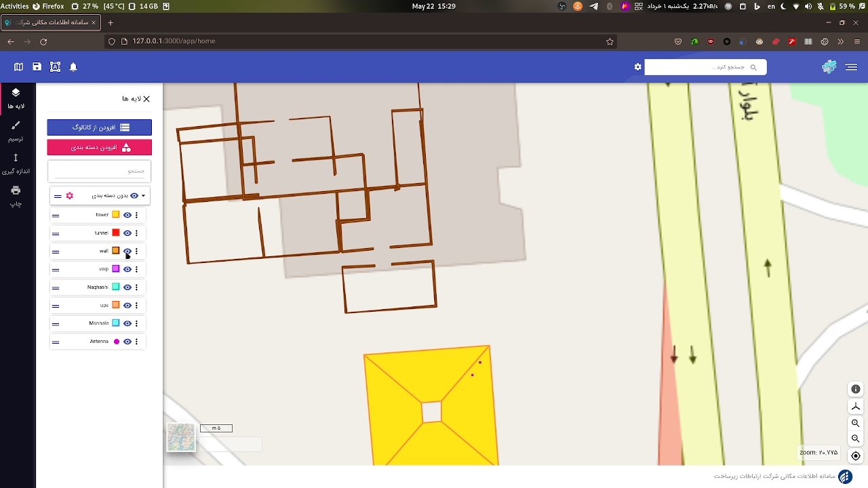Hide the Antenna layer with its eye icon

click(127, 341)
